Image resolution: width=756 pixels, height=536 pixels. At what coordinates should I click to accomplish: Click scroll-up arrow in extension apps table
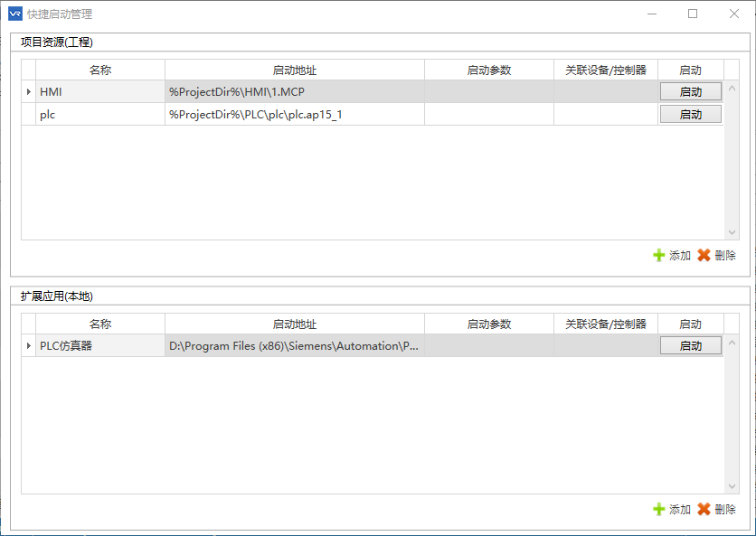[732, 343]
